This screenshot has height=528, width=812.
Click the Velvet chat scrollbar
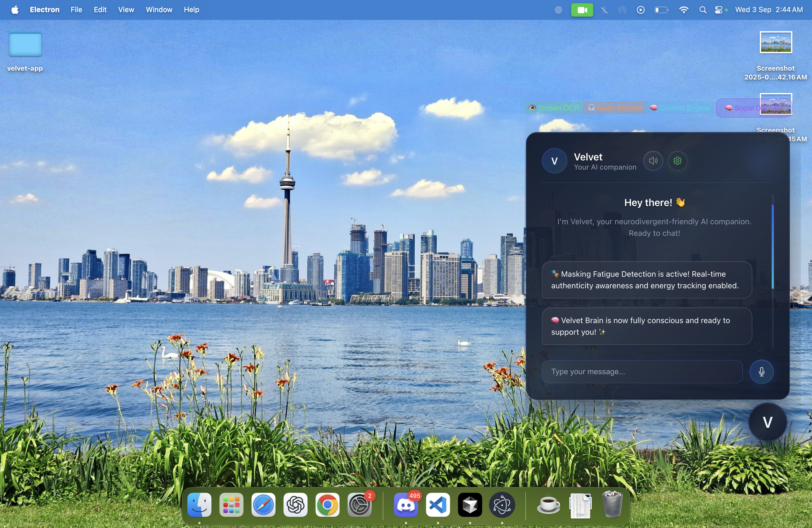[773, 247]
